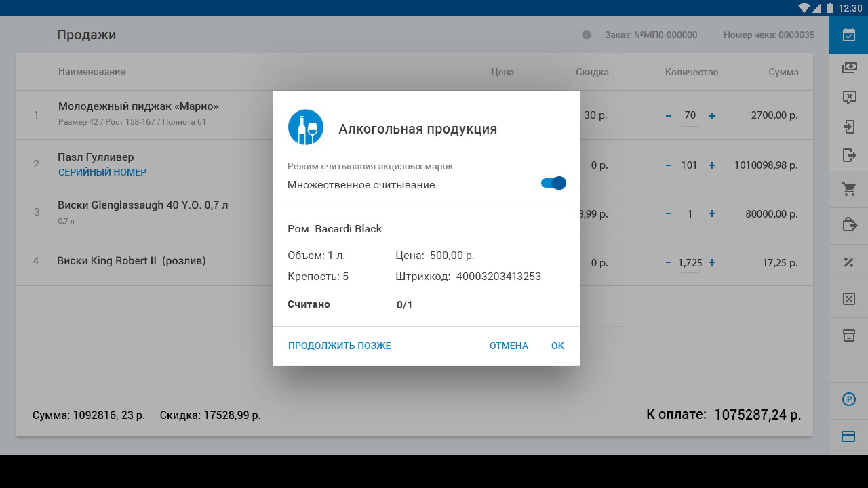The height and width of the screenshot is (488, 868).
Task: Click the Сумма: 1092816, 23 р. total
Action: (x=89, y=415)
